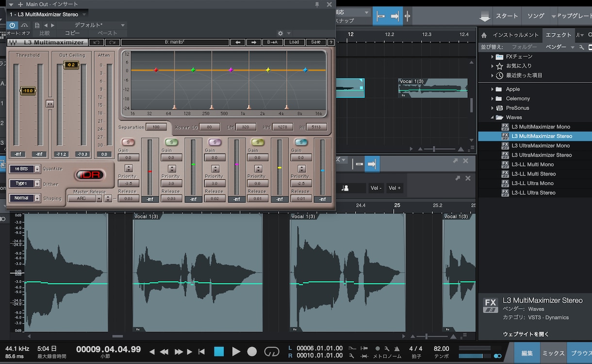Screen dimensions: 592x364
Task: Solo the yellow high-mid band
Action: click(x=258, y=142)
